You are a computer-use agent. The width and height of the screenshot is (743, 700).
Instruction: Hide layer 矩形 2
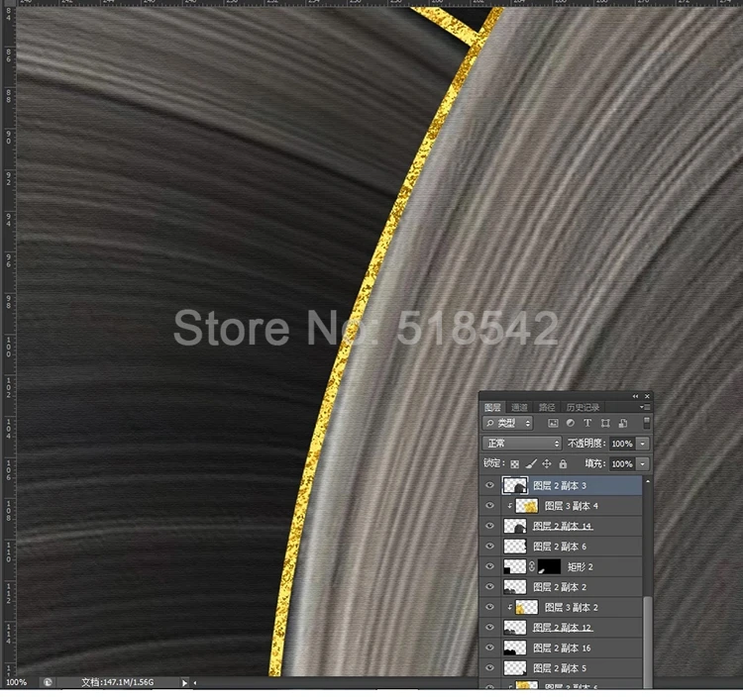click(490, 566)
